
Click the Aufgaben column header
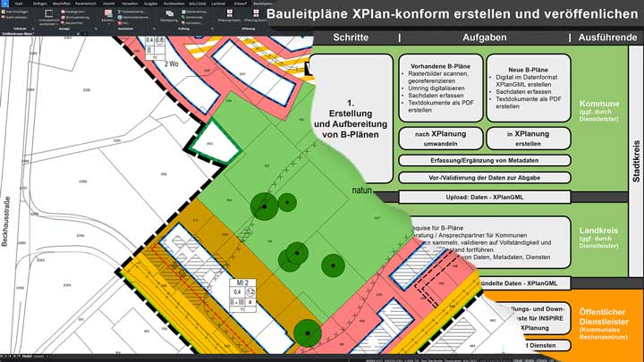click(x=485, y=38)
